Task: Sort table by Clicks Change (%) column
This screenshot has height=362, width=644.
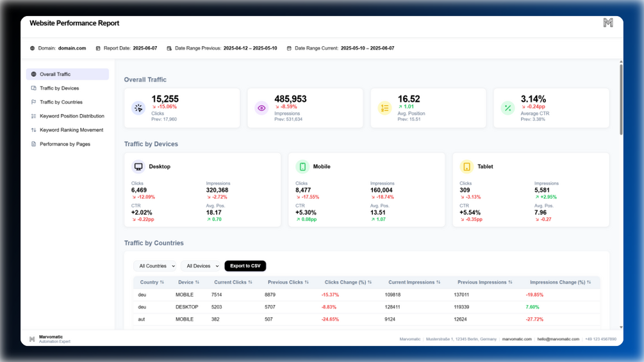Action: coord(348,283)
